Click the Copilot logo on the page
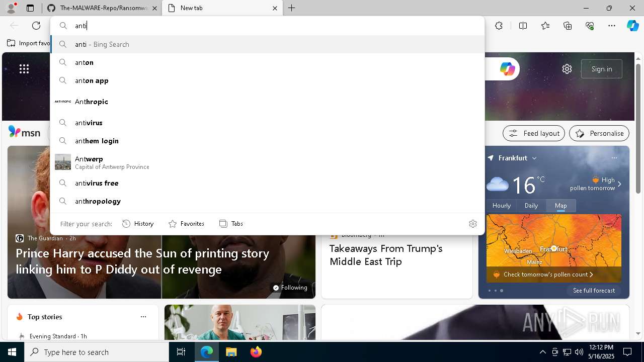644x362 pixels. [507, 69]
